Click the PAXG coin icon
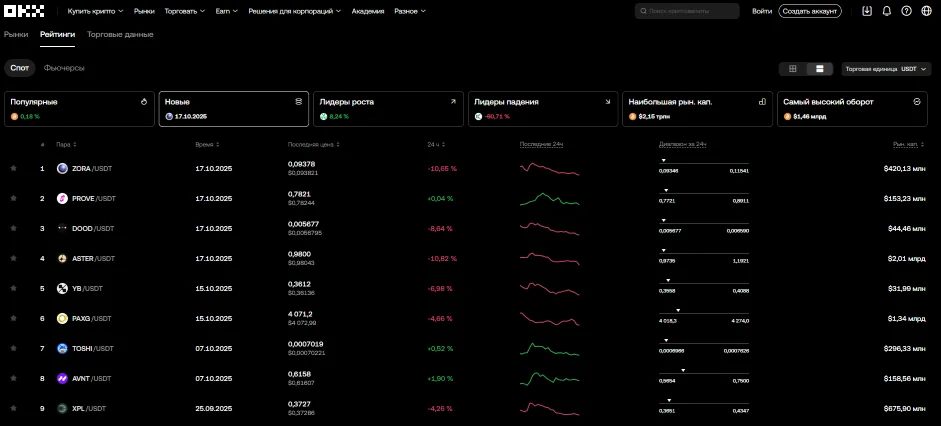This screenshot has width=941, height=426. pyautogui.click(x=62, y=319)
